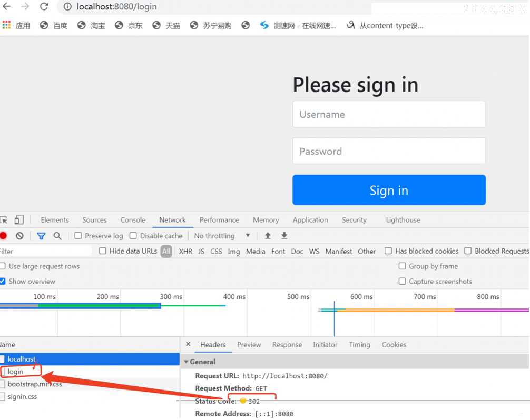Filter requests by CSS
This screenshot has width=530, height=420.
tap(216, 251)
